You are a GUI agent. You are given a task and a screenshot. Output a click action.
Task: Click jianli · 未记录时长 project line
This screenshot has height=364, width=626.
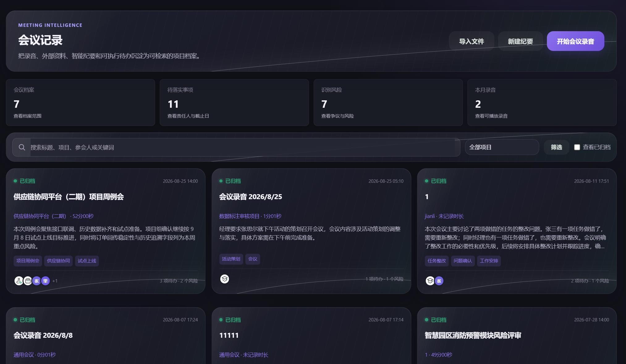[x=444, y=216]
